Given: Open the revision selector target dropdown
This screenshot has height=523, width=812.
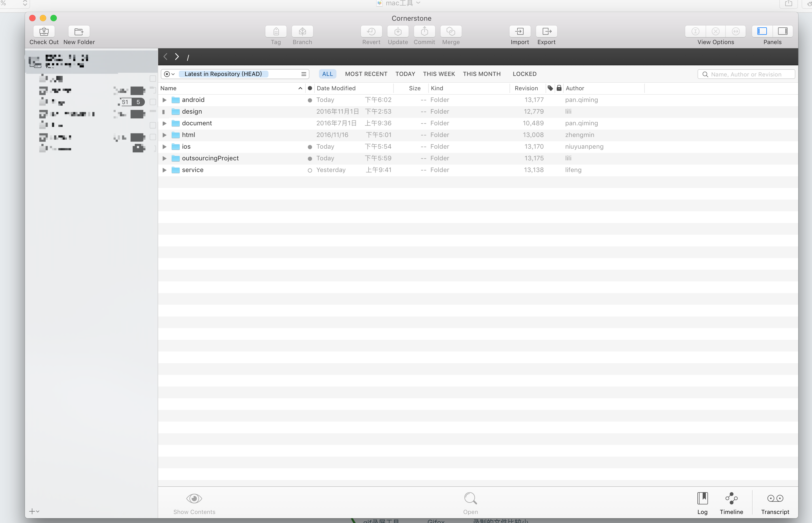Looking at the screenshot, I should tap(169, 74).
